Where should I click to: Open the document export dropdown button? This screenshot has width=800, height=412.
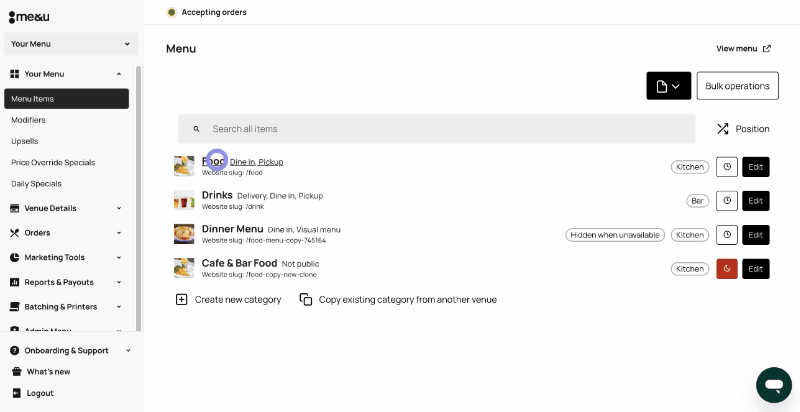pyautogui.click(x=668, y=86)
